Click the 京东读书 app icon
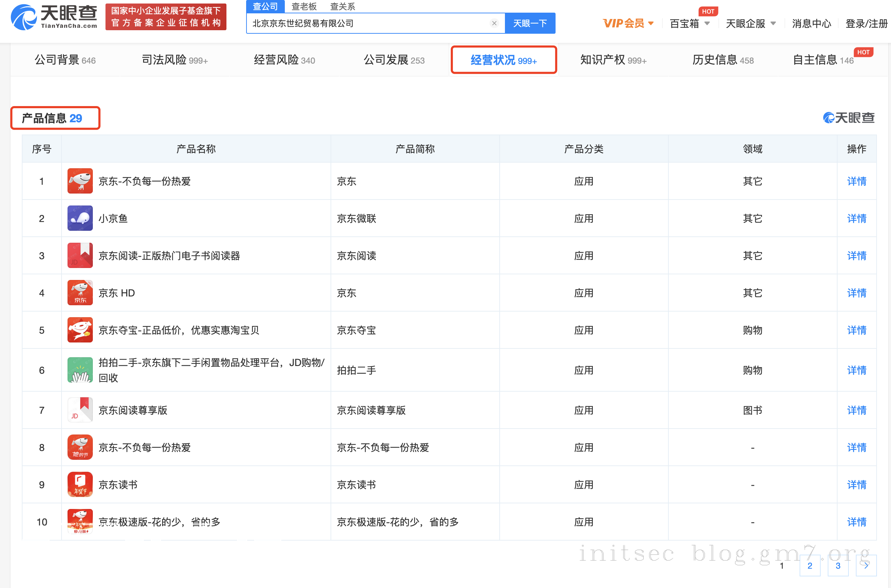The height and width of the screenshot is (588, 891). point(80,484)
